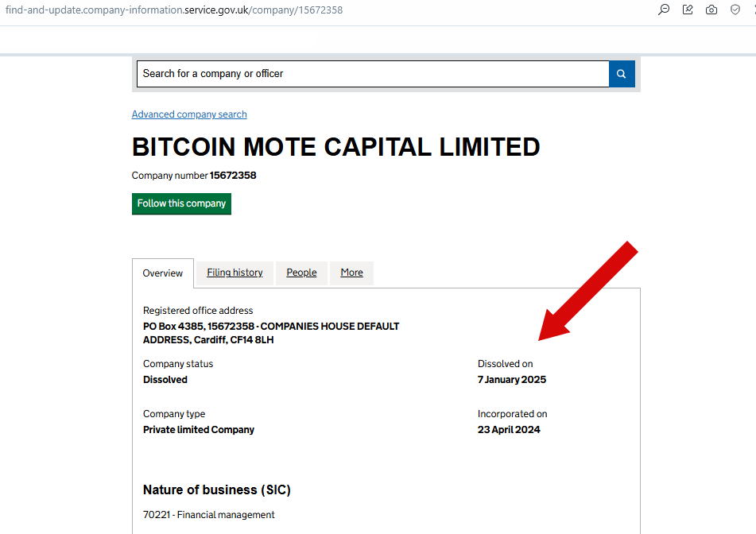Open the People tab
756x534 pixels.
[301, 273]
